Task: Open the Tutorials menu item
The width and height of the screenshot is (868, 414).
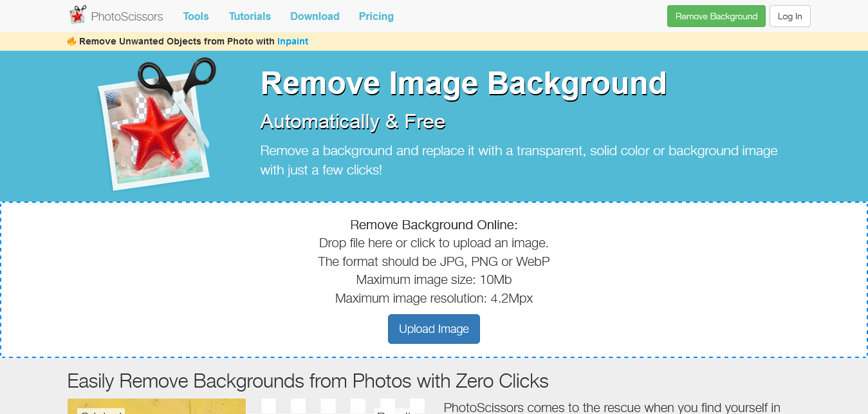Action: pyautogui.click(x=250, y=16)
